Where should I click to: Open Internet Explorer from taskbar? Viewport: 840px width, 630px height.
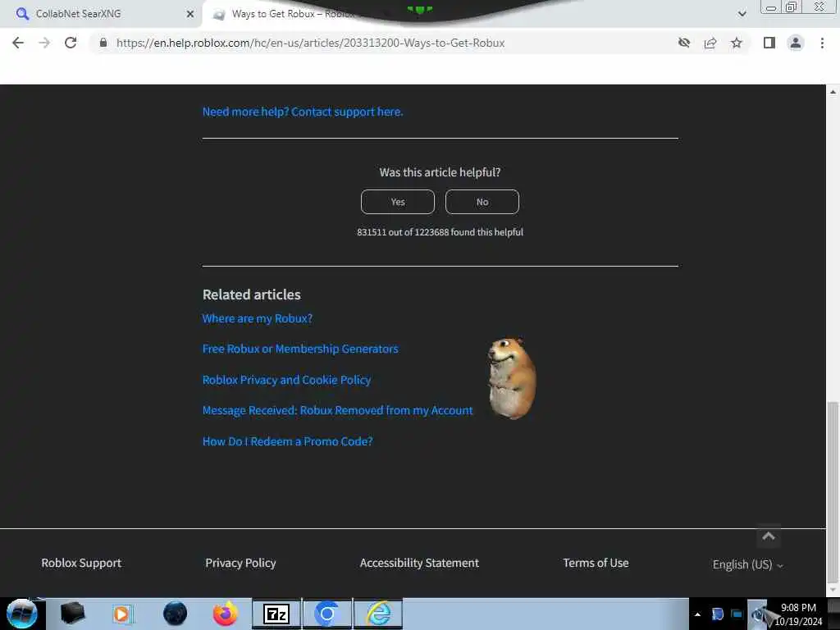(378, 614)
